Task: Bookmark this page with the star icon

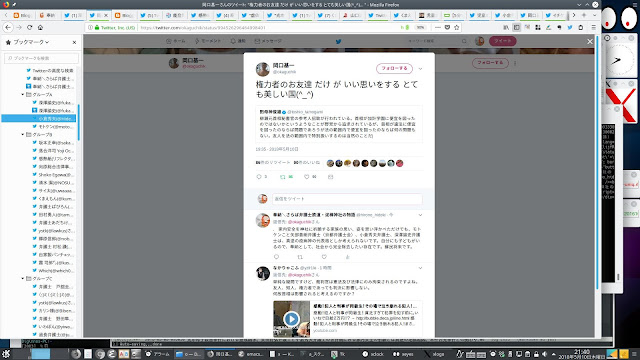Action: 457,27
